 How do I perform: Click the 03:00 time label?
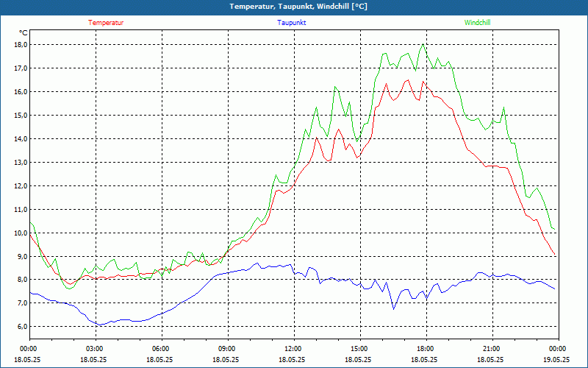click(96, 349)
